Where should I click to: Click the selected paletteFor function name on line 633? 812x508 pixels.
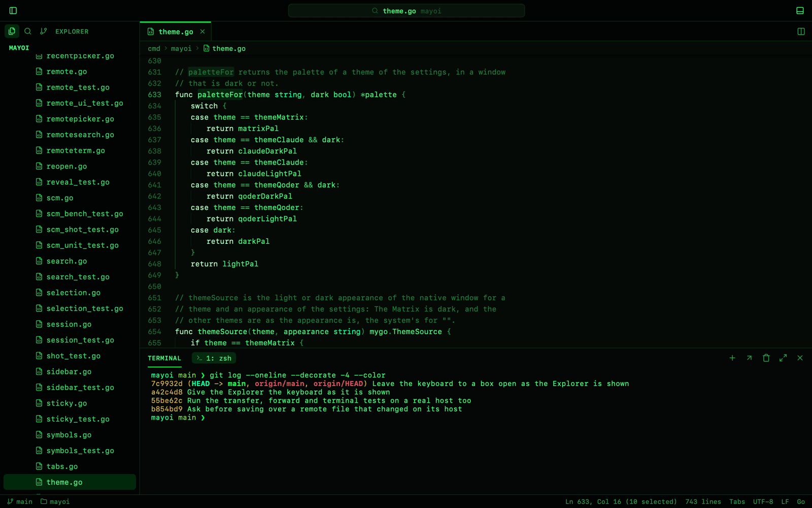pos(220,94)
